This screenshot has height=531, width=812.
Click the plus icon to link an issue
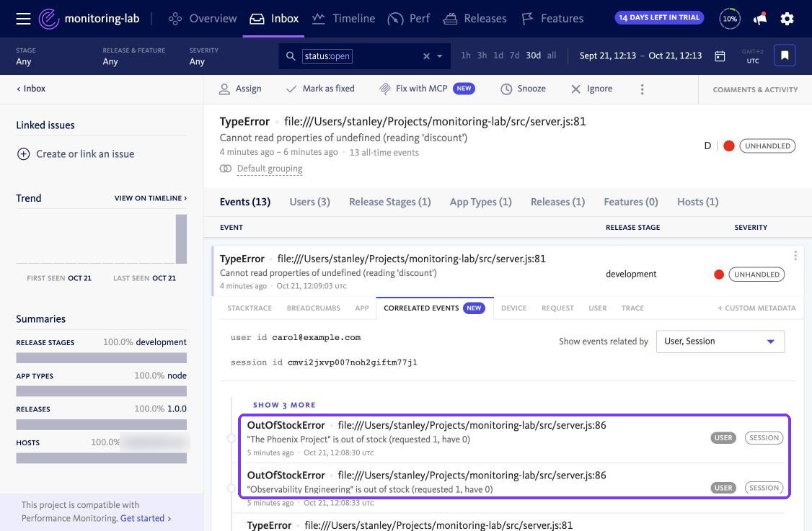(23, 153)
